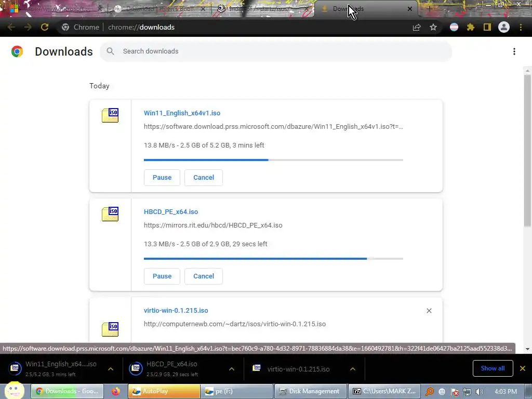Click the search magnifier icon
The width and height of the screenshot is (532, 399).
[x=110, y=51]
